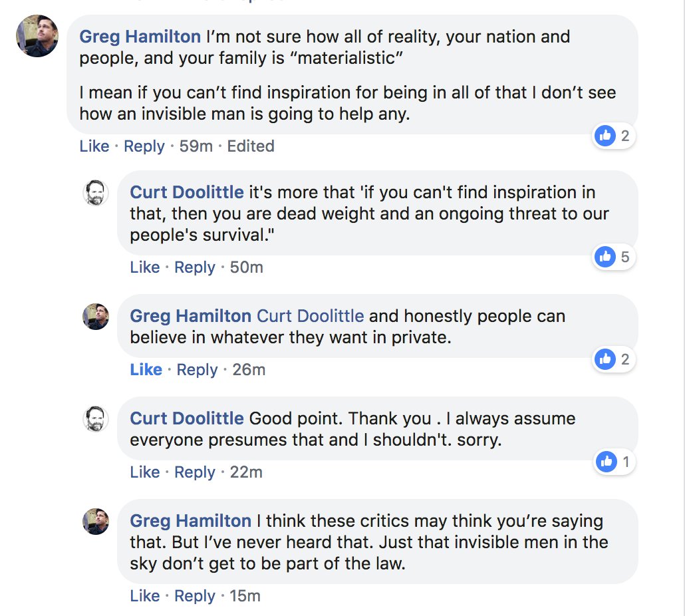Viewport: 685px width, 616px height.
Task: Click Greg Hamilton's avatar on 'these critics' reply
Action: (95, 522)
